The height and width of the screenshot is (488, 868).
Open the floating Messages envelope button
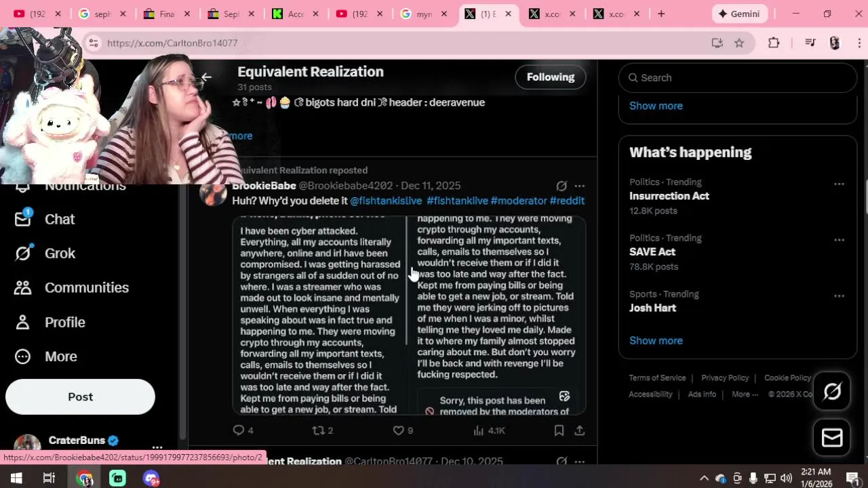coord(832,438)
